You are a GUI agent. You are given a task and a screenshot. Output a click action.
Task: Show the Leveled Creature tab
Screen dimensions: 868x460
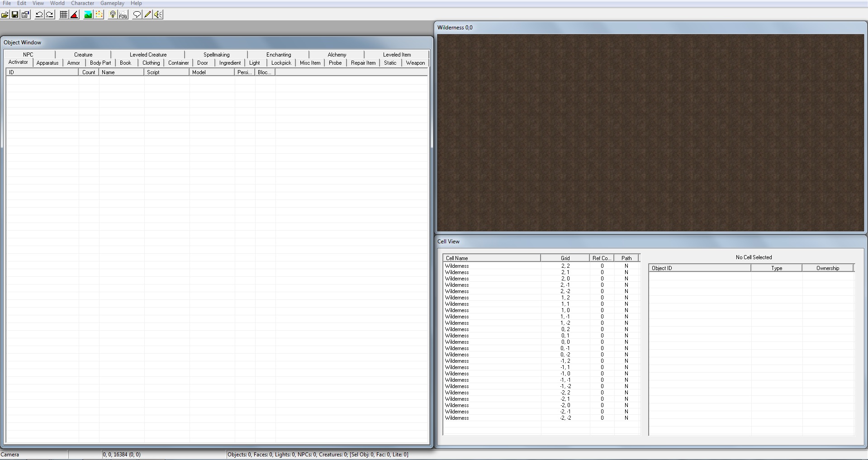tap(148, 54)
